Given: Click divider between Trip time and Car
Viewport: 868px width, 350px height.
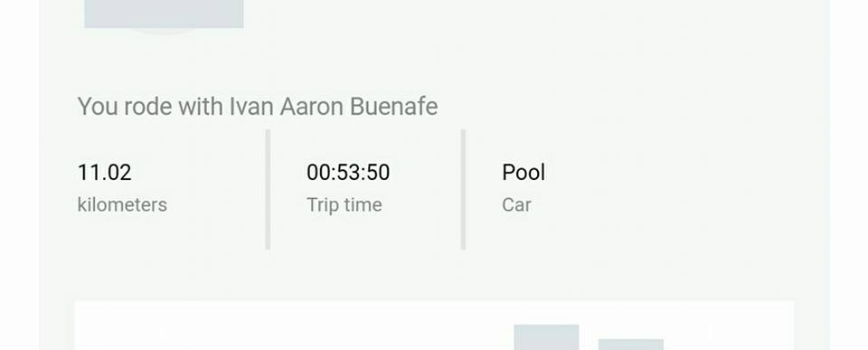Looking at the screenshot, I should [x=463, y=189].
